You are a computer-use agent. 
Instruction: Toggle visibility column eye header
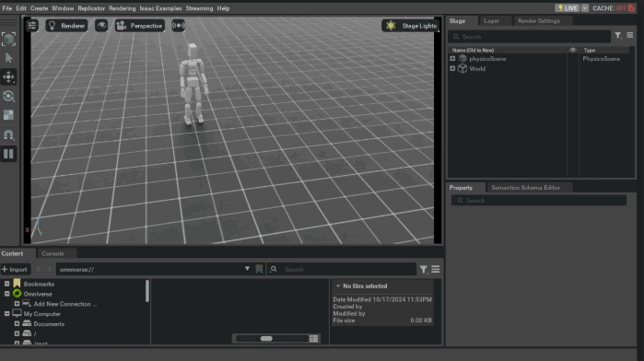click(572, 50)
